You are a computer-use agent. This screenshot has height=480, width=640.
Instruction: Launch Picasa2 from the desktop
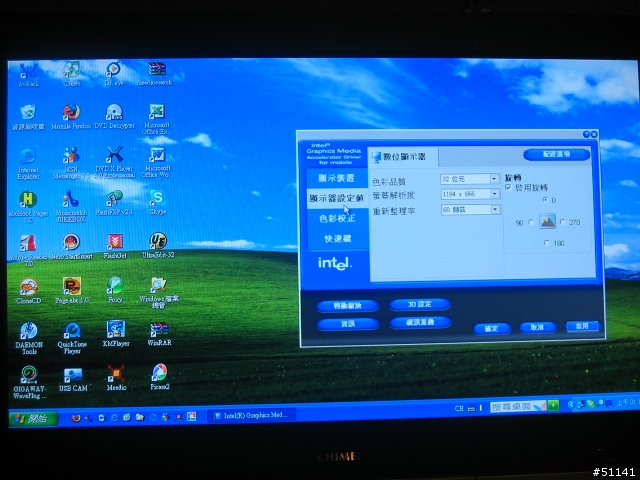coord(160,377)
